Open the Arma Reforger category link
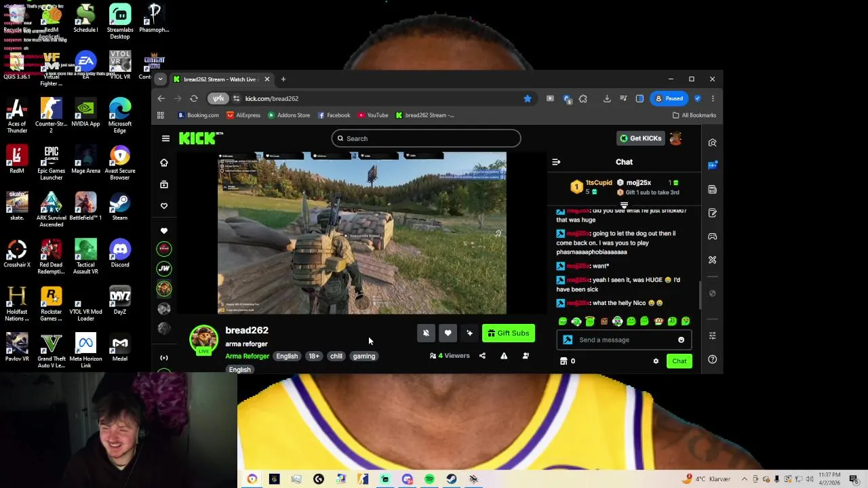Screen dimensions: 868x488 pos(247,357)
